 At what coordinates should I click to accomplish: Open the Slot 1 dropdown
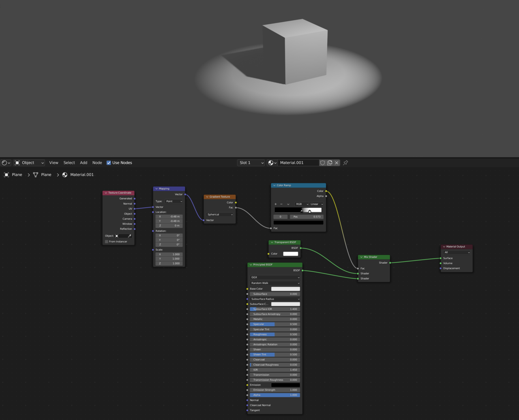click(x=251, y=163)
